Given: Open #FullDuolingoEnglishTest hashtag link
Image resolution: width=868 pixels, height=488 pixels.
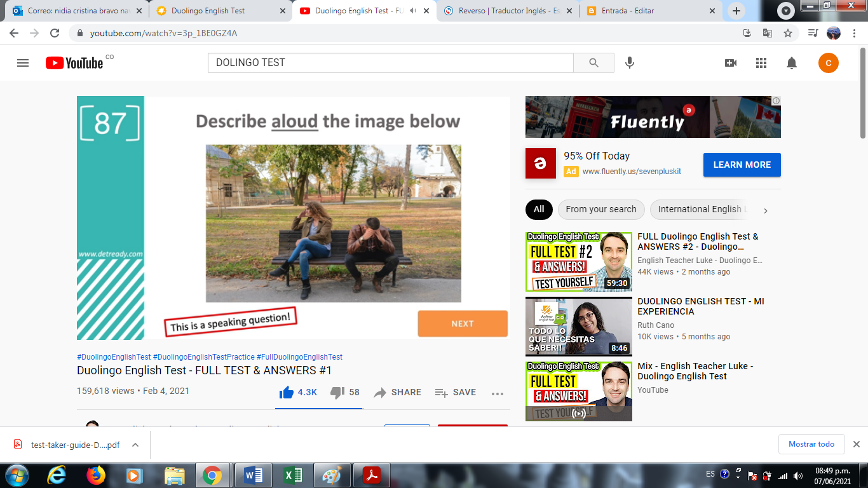Looking at the screenshot, I should [299, 357].
